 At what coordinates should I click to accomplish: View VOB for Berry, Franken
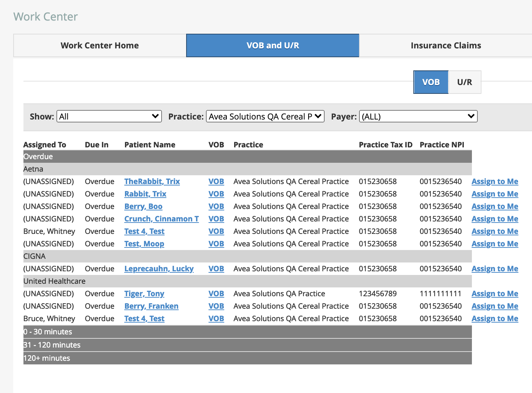(216, 306)
